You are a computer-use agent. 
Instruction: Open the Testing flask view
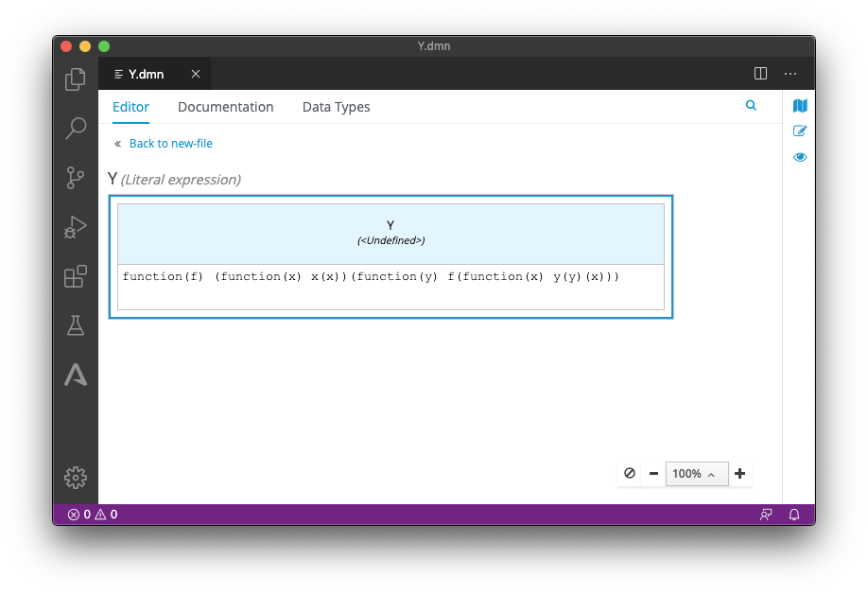(x=76, y=325)
